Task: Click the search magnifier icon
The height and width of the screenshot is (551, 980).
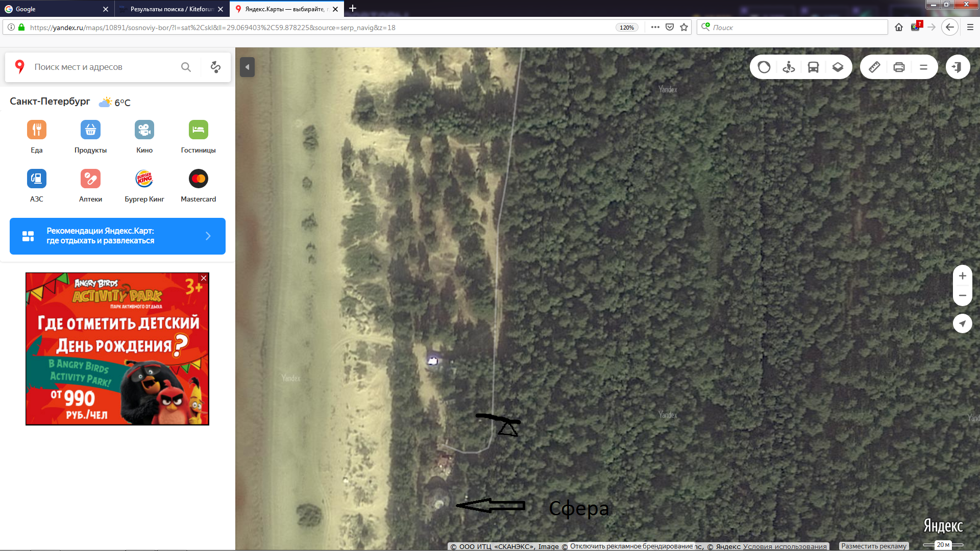Action: [186, 67]
